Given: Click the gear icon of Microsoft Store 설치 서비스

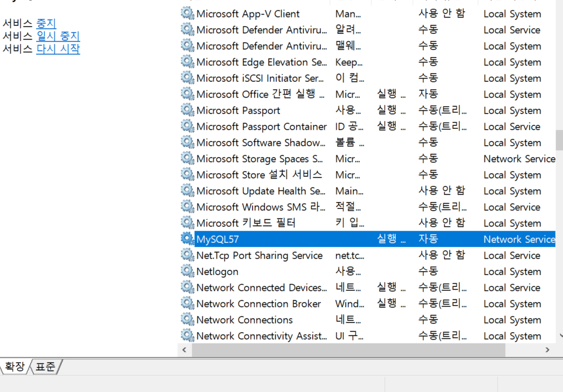Looking at the screenshot, I should 187,175.
